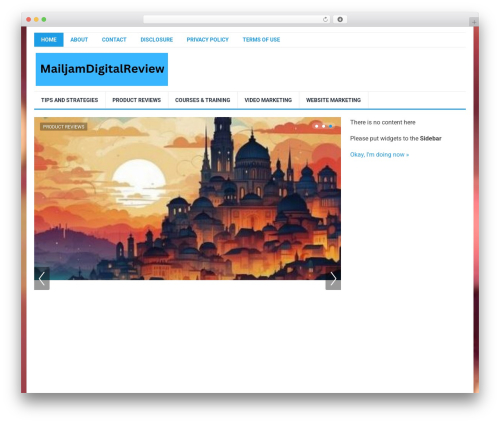Image resolution: width=500 pixels, height=423 pixels.
Task: Click the MailjamDigitalReview logo
Action: (x=102, y=69)
